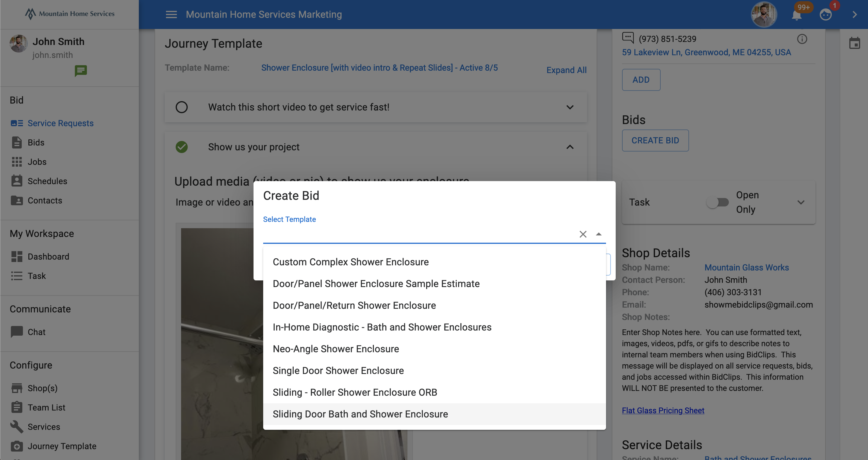Open the Journey Template camera icon
This screenshot has height=460, width=868.
17,446
